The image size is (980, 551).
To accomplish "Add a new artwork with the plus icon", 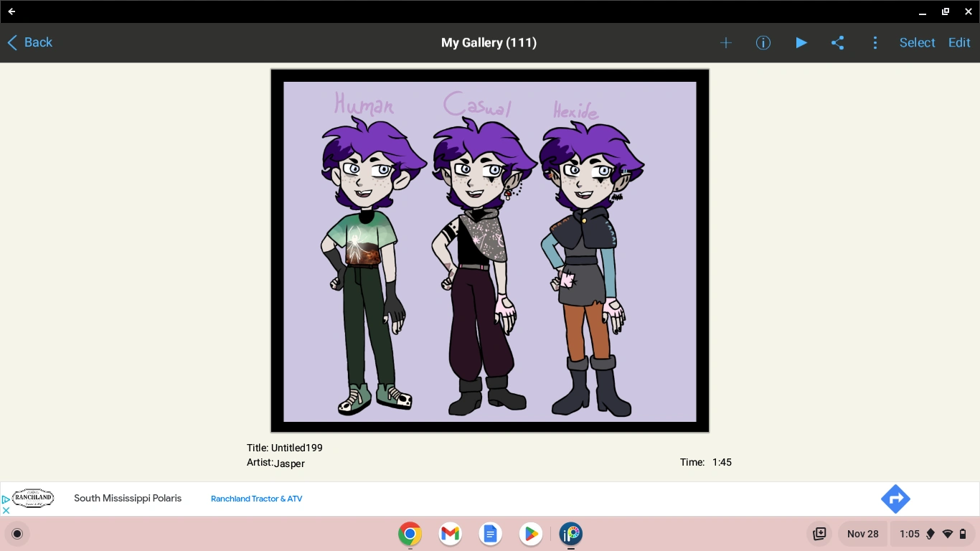I will (725, 42).
